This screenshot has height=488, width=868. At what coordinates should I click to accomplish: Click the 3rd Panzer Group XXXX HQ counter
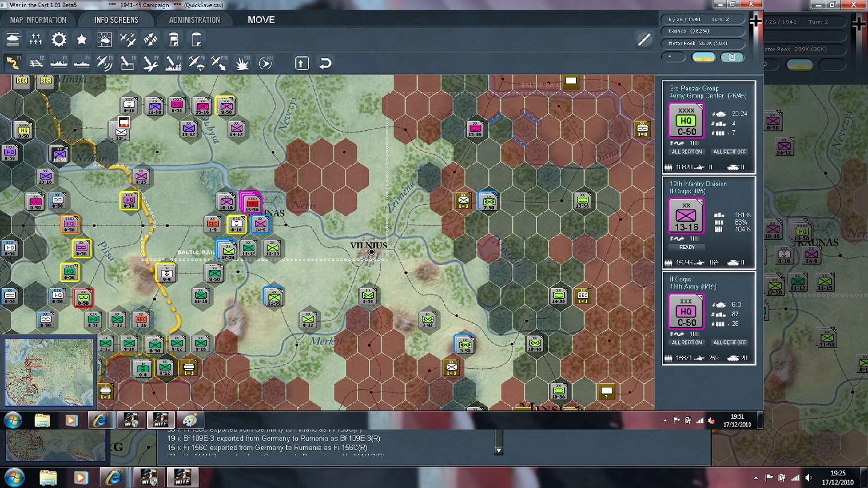(x=687, y=120)
